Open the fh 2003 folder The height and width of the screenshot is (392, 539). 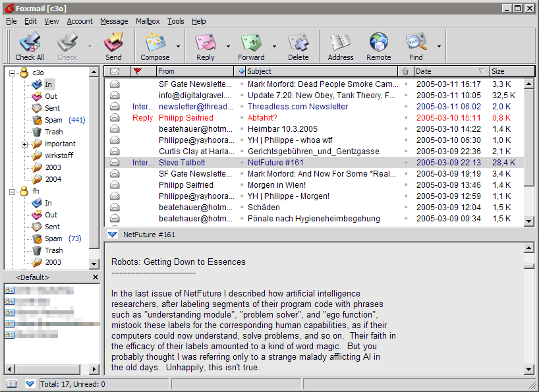[x=53, y=262]
